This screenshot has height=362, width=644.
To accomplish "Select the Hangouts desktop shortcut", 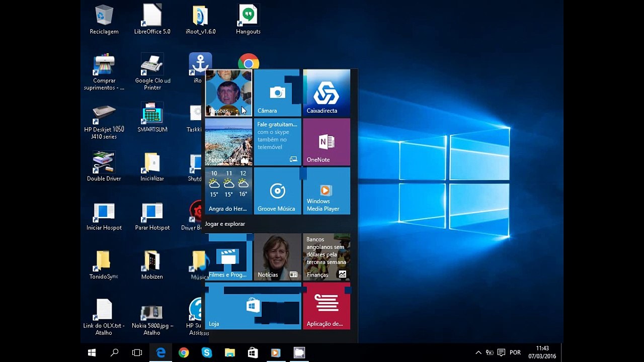I will click(248, 20).
